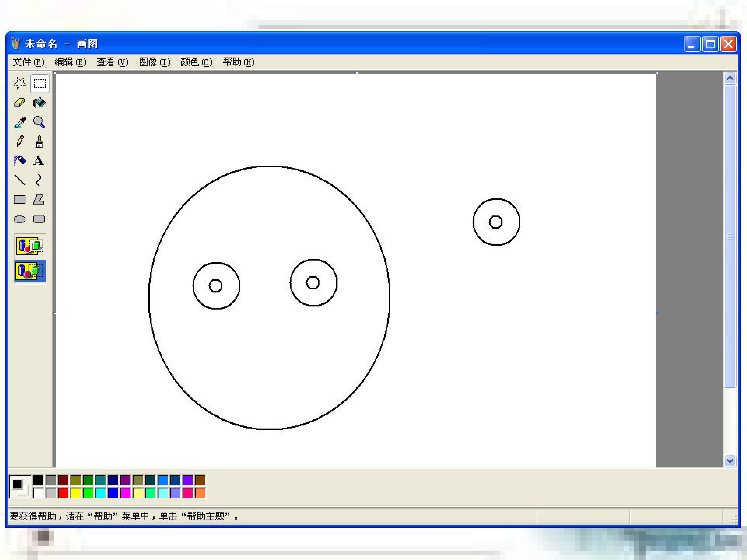
Task: Maximize the Paint window
Action: pyautogui.click(x=710, y=44)
